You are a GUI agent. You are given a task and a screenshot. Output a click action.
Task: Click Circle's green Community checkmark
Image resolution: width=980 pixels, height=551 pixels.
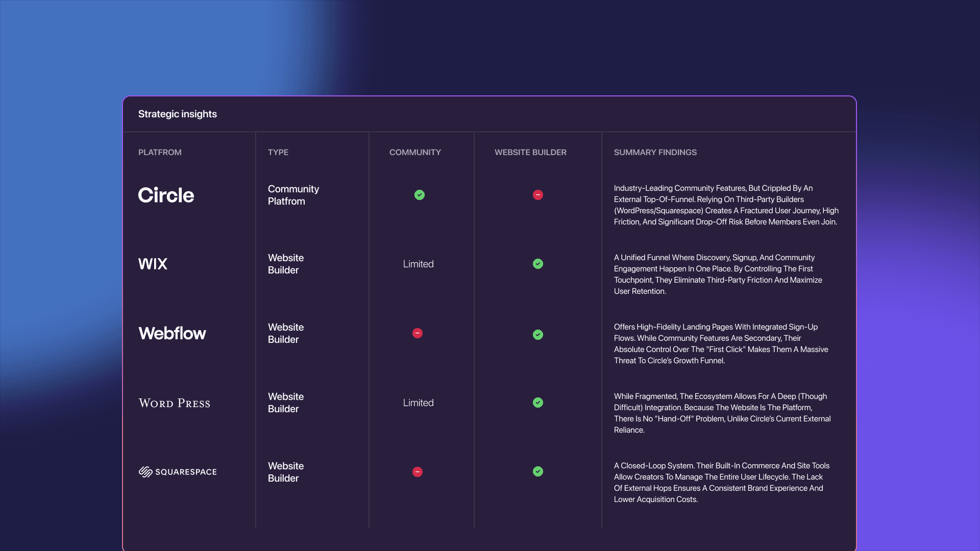coord(420,195)
